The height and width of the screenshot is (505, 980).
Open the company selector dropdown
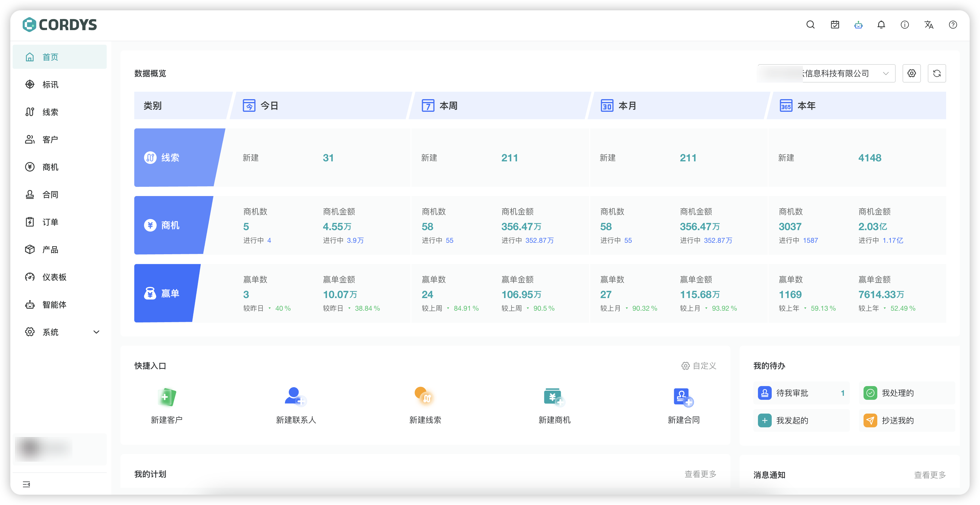826,73
